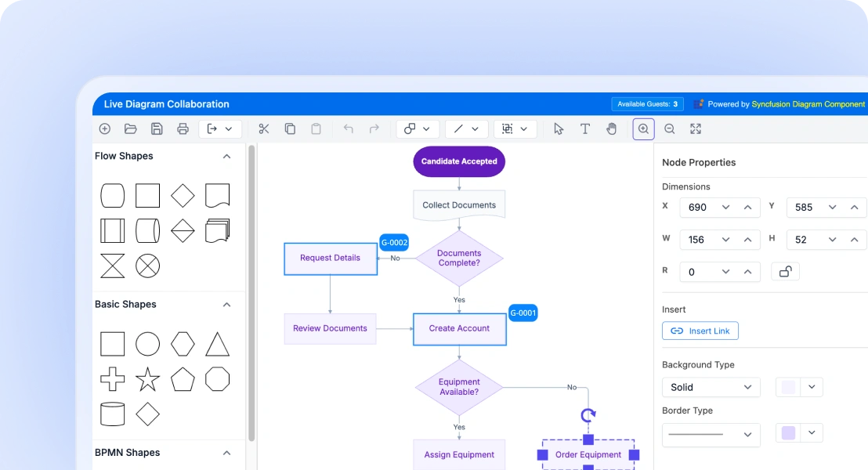This screenshot has height=470, width=868.
Task: Click the Insert Link button
Action: (700, 331)
